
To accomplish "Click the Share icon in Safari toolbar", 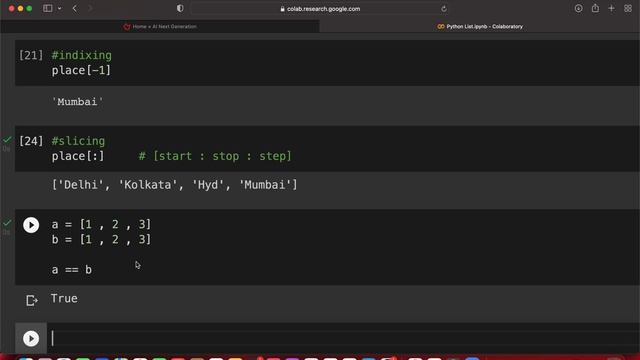I will 595,8.
